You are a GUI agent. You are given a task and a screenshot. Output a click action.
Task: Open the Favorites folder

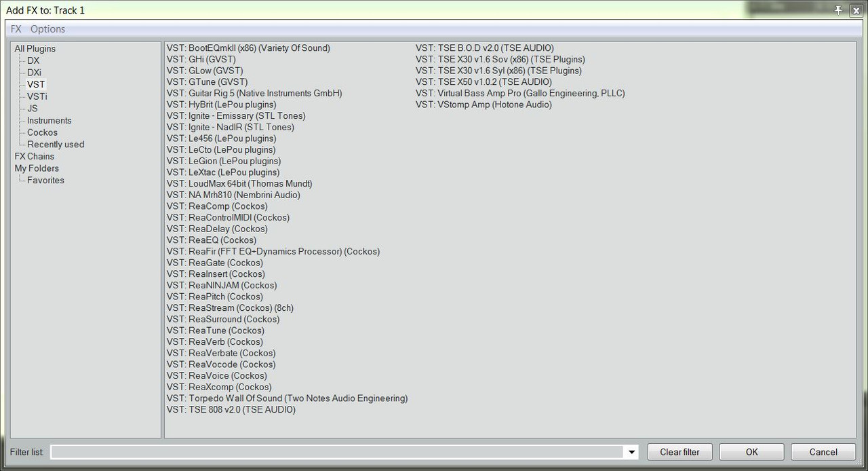click(45, 181)
